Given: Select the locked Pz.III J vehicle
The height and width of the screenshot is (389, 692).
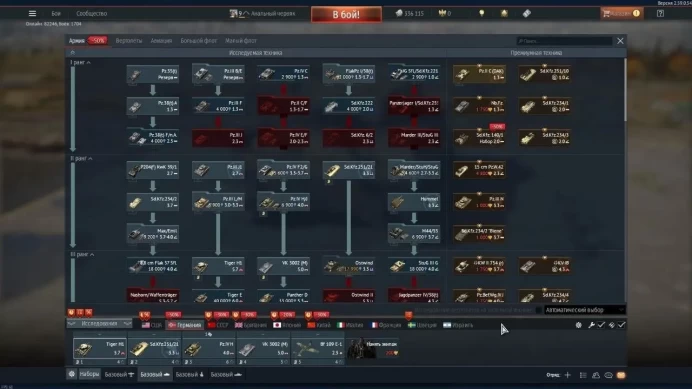Looking at the screenshot, I should pos(218,138).
